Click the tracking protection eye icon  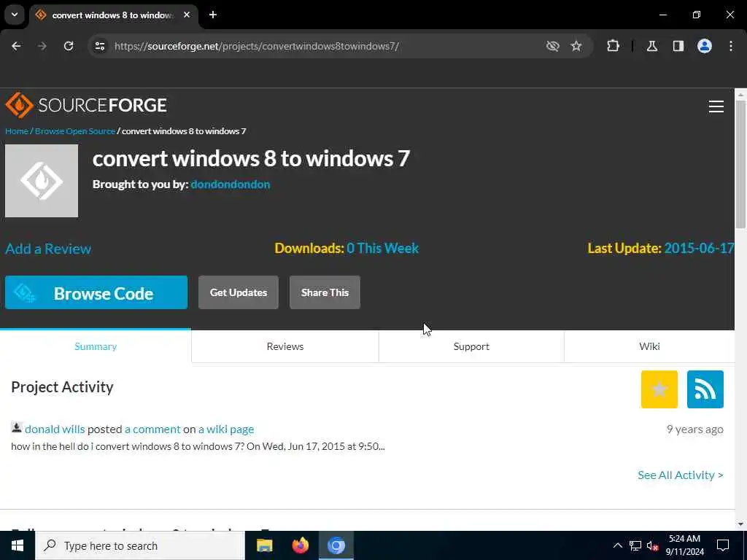click(x=553, y=46)
